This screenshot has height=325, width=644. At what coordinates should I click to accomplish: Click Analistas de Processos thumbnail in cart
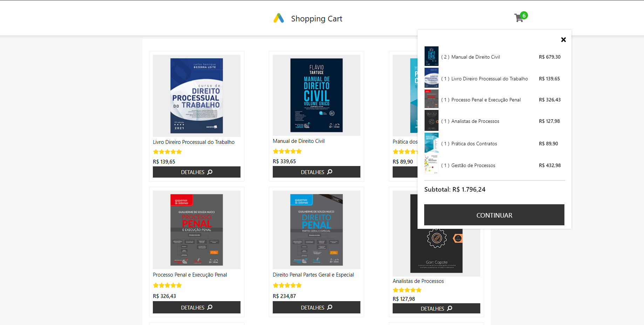click(x=432, y=120)
